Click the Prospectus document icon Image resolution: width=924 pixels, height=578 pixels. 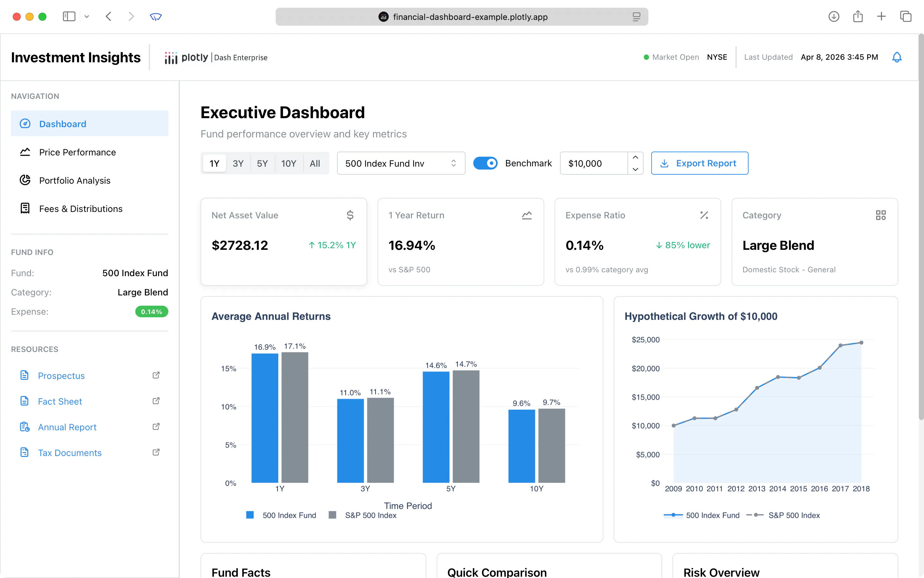pos(24,375)
